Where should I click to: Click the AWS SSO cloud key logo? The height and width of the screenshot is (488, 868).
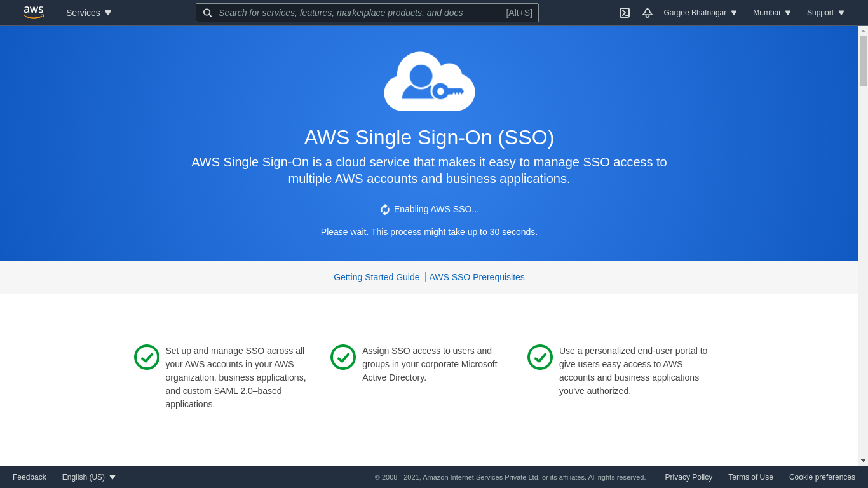pos(430,81)
